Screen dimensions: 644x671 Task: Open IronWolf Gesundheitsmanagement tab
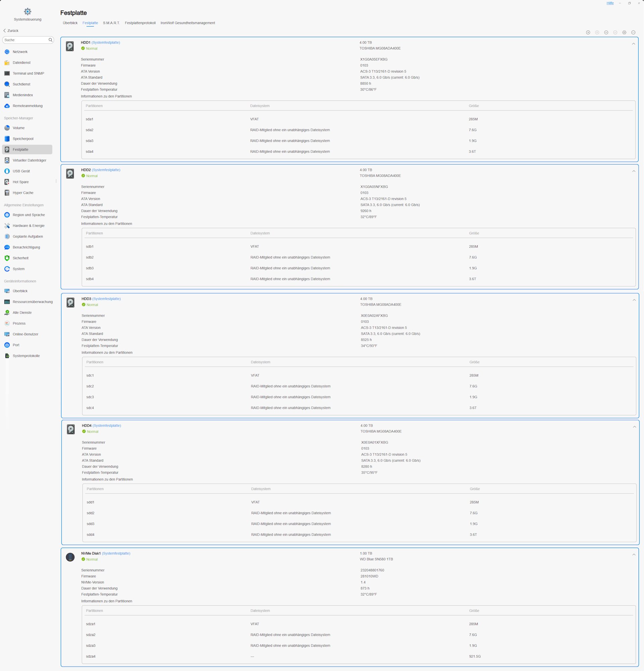[188, 23]
